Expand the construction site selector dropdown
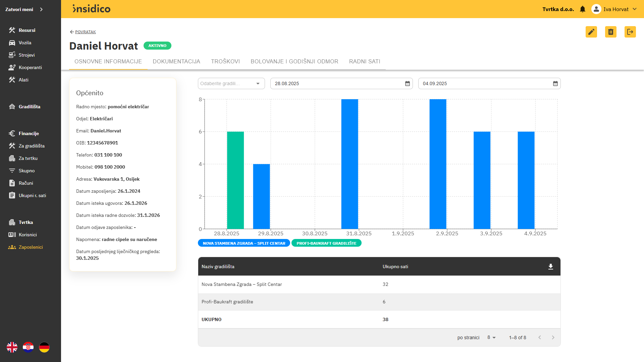The width and height of the screenshot is (644, 362). coord(231,83)
